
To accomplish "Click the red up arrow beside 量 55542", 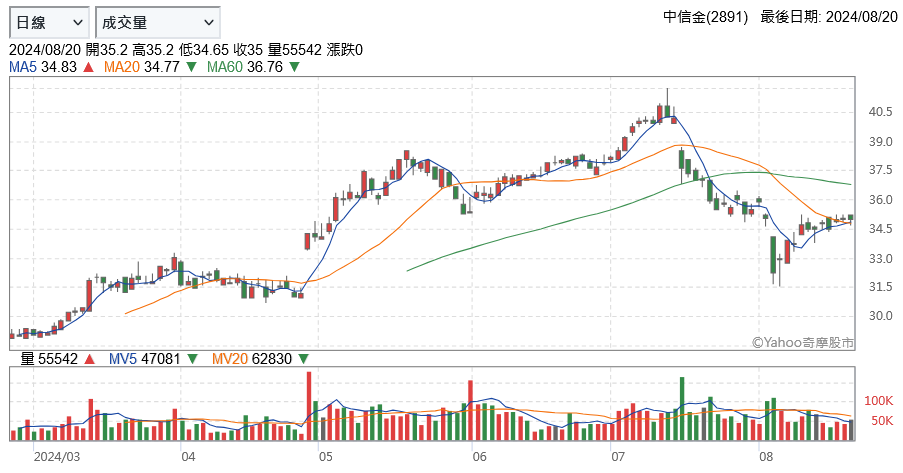I will point(89,360).
